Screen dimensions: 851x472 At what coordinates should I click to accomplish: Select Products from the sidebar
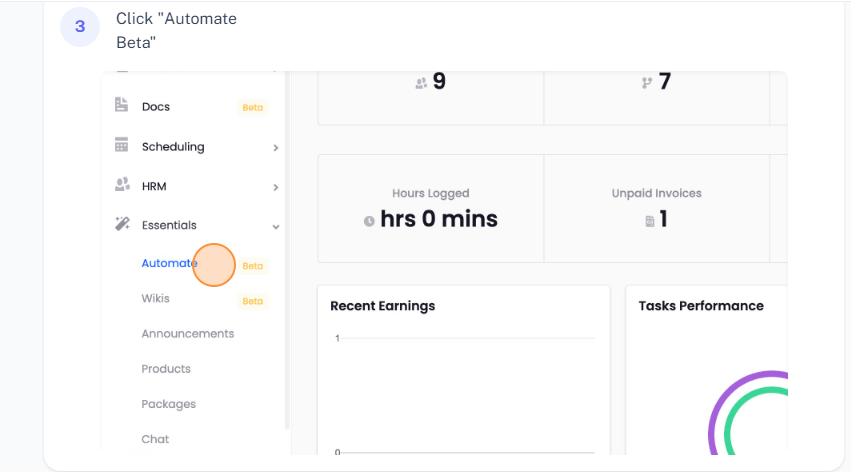click(166, 368)
